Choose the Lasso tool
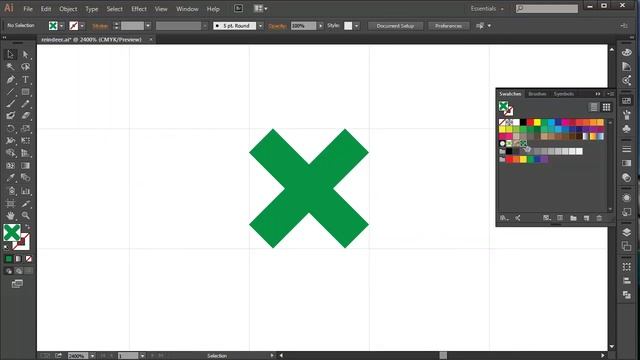Screen dimensions: 640x360 pos(25,67)
